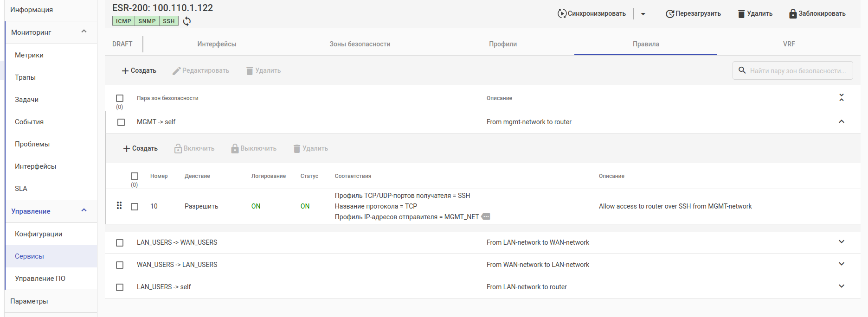Switch to the Зоны безопасности tab

pos(360,44)
